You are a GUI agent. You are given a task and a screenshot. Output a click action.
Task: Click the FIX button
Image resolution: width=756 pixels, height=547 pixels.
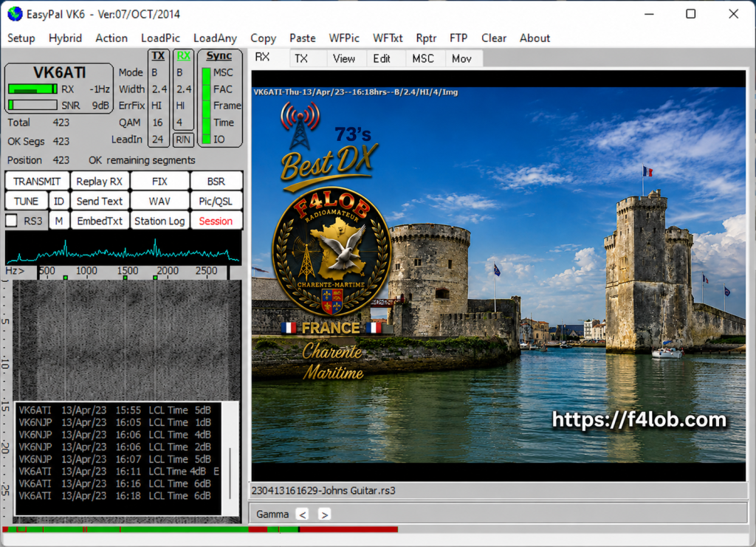(159, 181)
